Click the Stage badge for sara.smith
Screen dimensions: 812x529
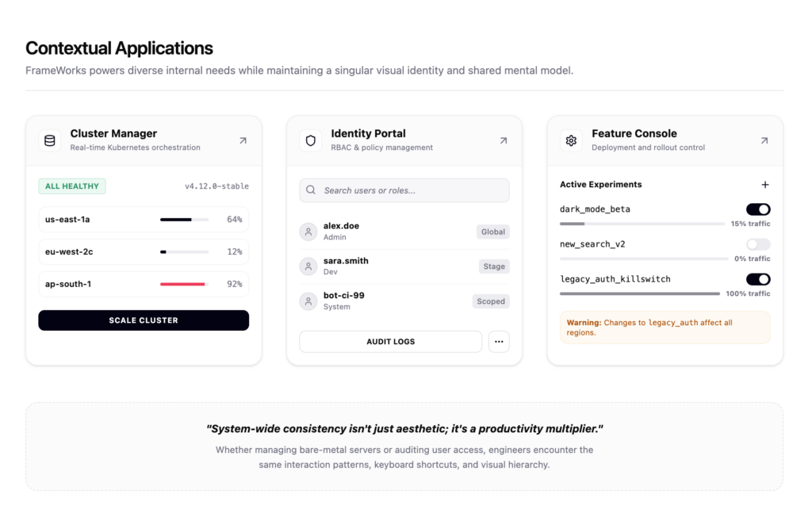494,266
